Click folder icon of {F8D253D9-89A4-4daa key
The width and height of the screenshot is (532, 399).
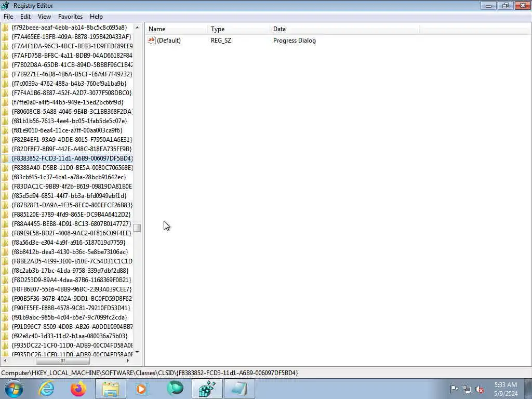[5, 280]
